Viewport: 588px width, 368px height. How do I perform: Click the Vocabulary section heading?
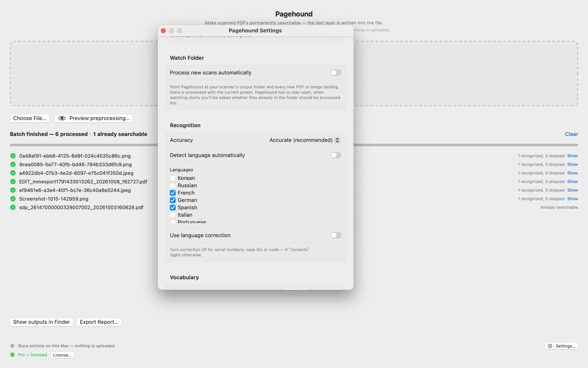184,277
